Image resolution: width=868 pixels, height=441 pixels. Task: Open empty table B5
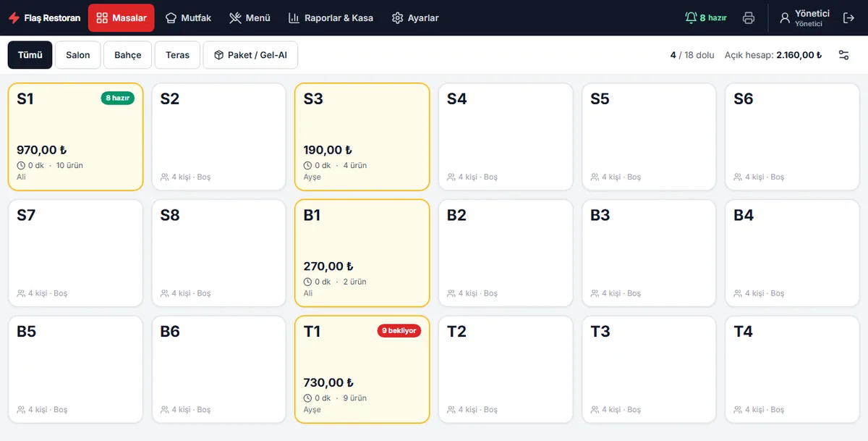(76, 369)
